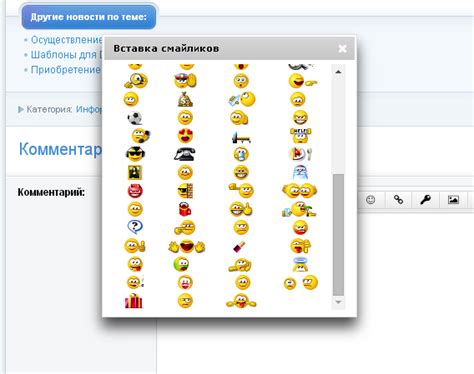Image resolution: width=474 pixels, height=374 pixels.
Task: Click the scrollbar up arrow in smiley list
Action: pos(338,72)
